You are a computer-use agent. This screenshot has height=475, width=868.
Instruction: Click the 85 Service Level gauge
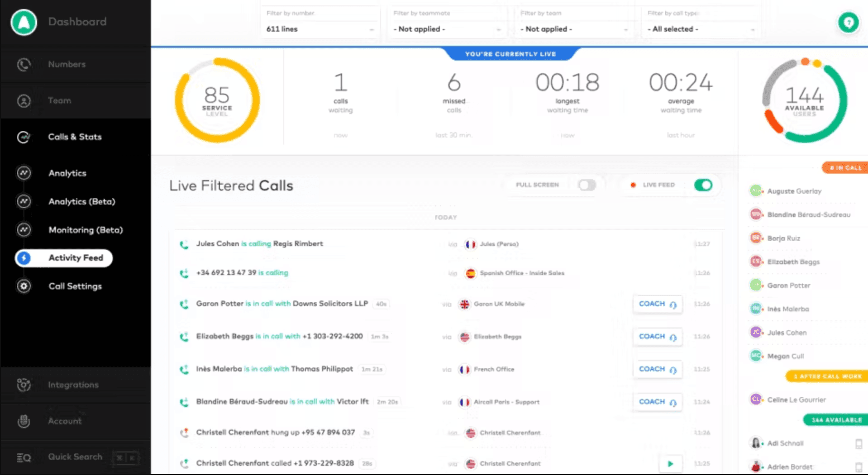(x=217, y=100)
